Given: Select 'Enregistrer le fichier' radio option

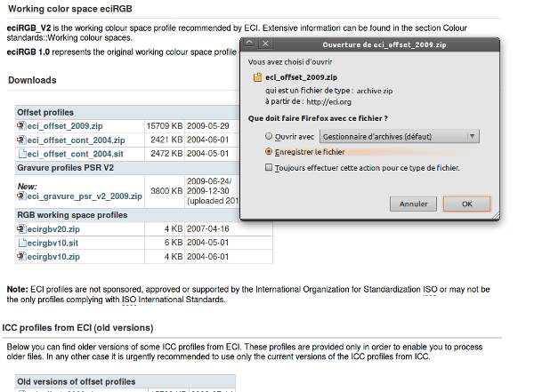Looking at the screenshot, I should click(x=269, y=151).
